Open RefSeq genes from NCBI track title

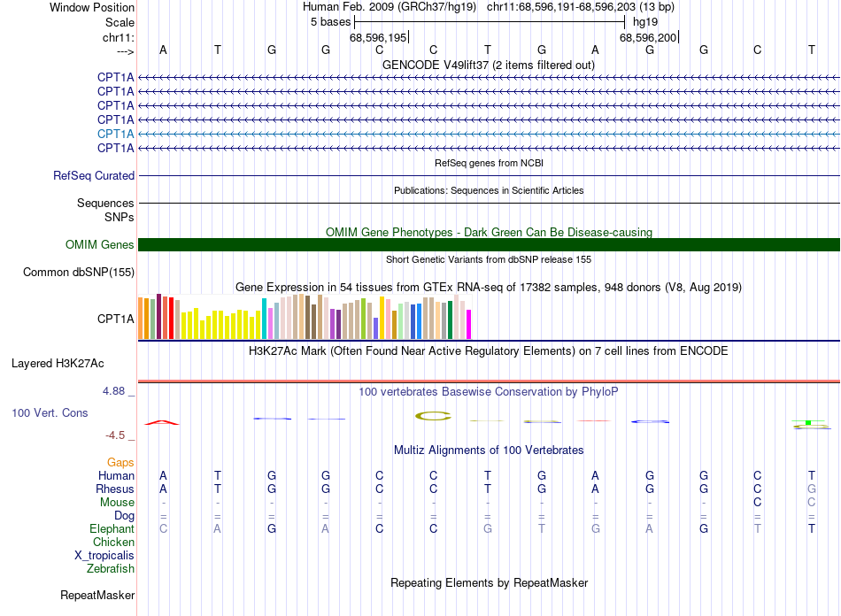(489, 163)
